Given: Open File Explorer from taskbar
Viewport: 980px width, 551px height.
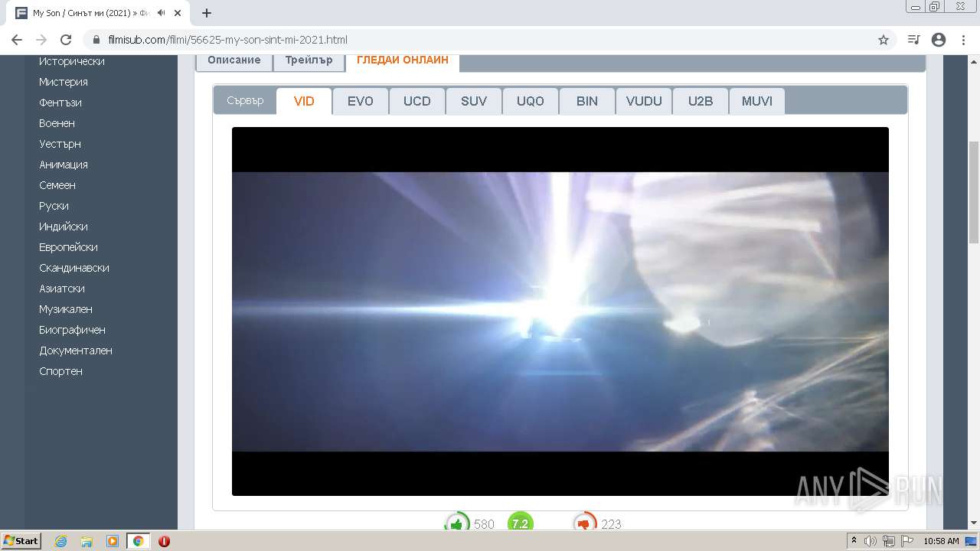Looking at the screenshot, I should [87, 541].
